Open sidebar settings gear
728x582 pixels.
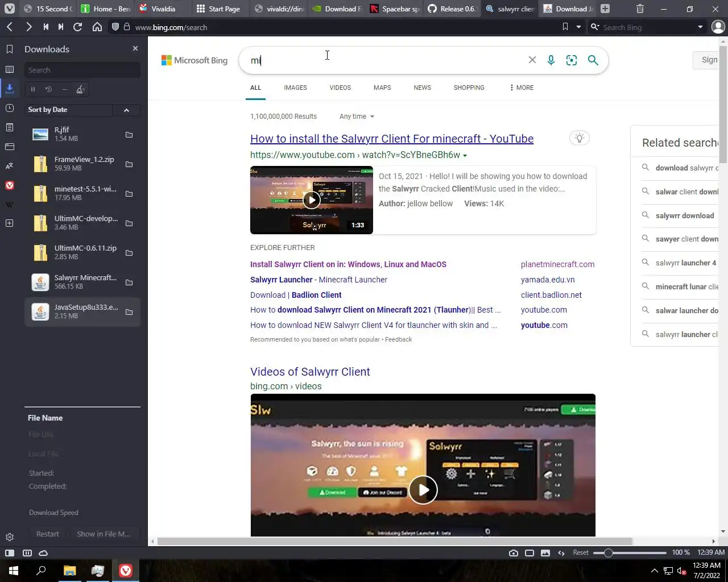pos(10,537)
